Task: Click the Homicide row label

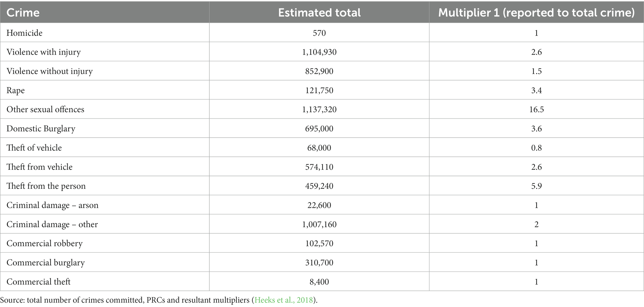Action: 24,33
